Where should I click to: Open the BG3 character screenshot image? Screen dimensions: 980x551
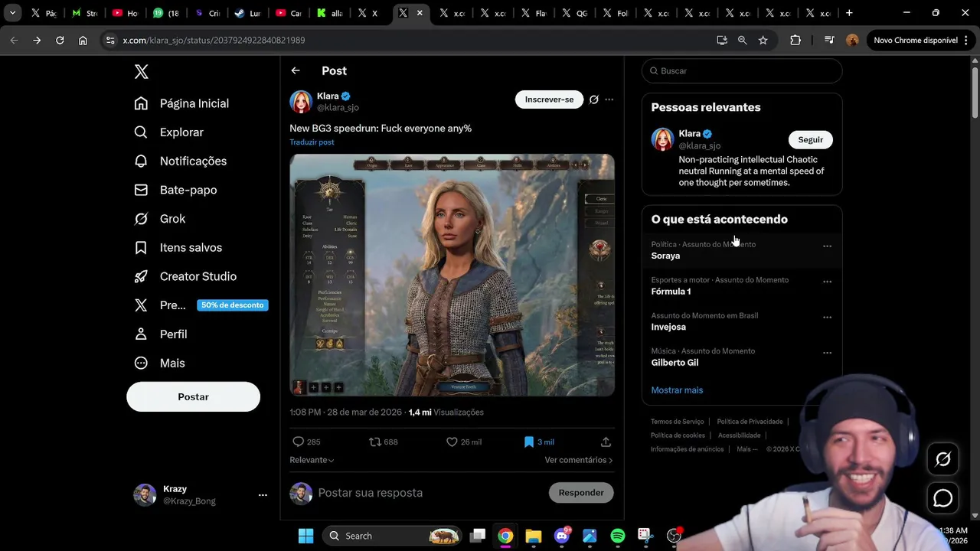click(452, 275)
